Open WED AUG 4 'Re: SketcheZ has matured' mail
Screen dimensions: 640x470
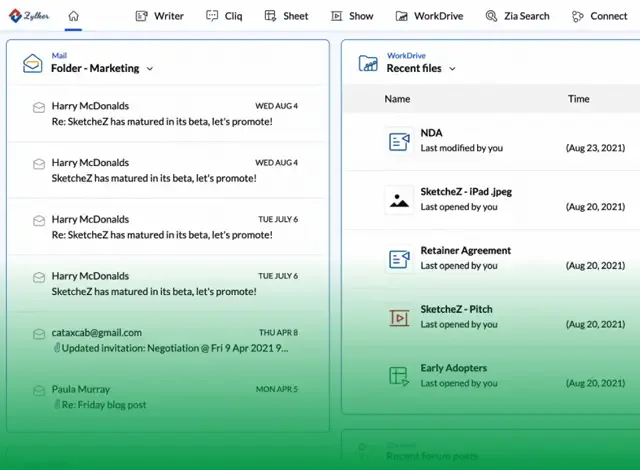click(162, 122)
